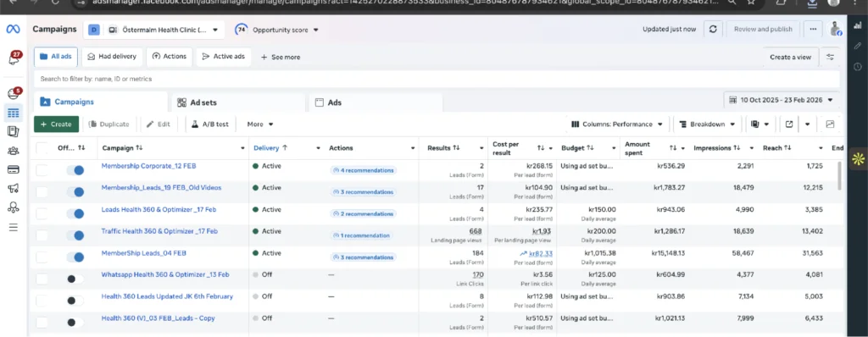Screen dimensions: 868x337
Task: Click Membership Corporate_12 FEB 4 recommendations badge
Action: 363,170
